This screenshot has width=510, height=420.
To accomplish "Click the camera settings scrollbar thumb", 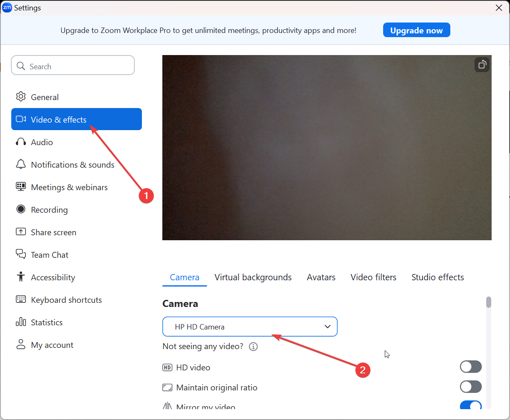I will (489, 302).
